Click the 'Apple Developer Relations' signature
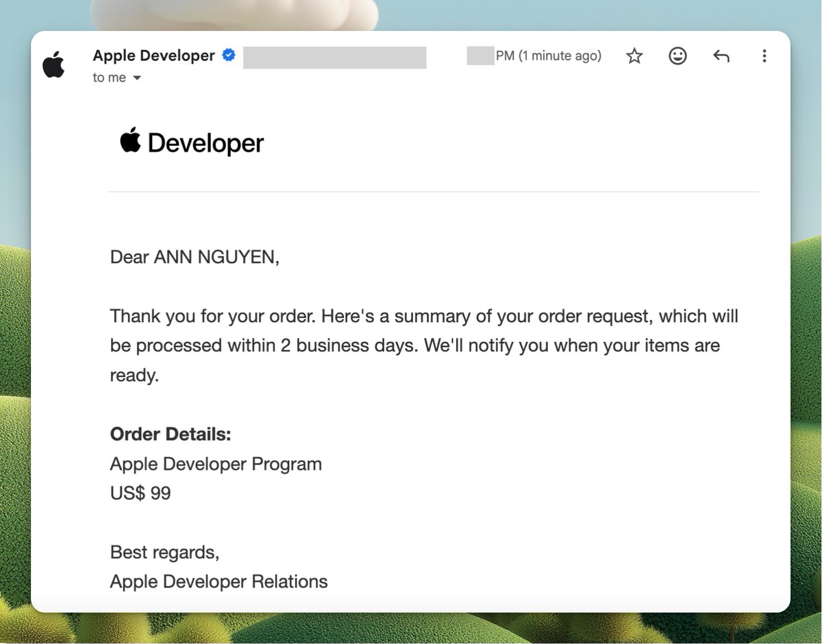The width and height of the screenshot is (822, 644). tap(219, 582)
